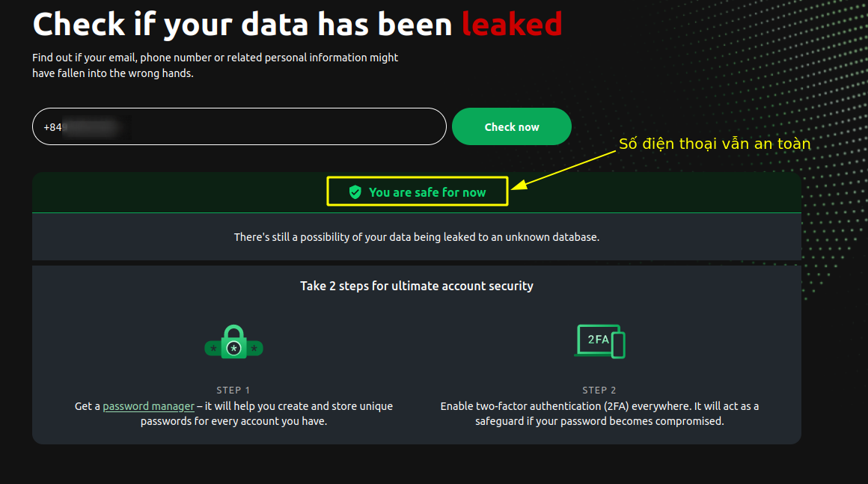This screenshot has height=484, width=868.
Task: Open the "password manager" link
Action: coord(148,406)
